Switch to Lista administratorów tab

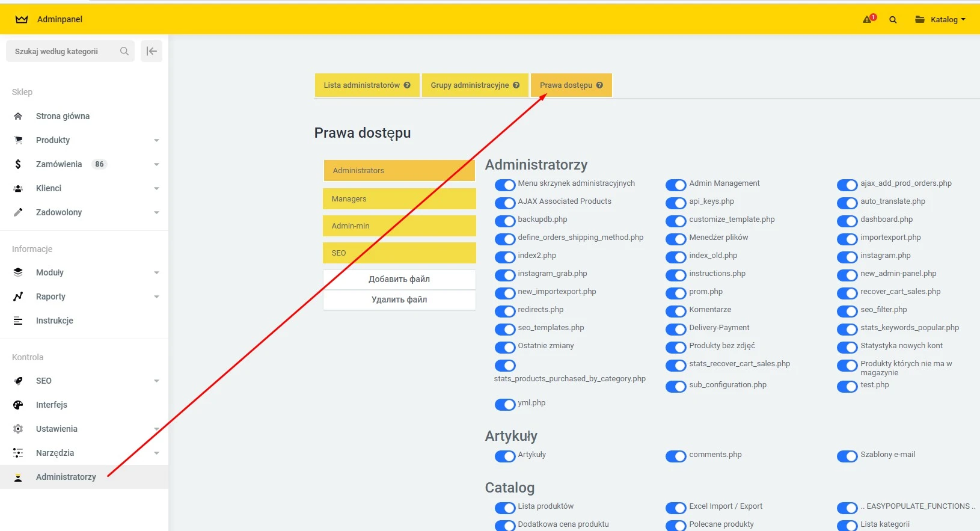pyautogui.click(x=361, y=85)
